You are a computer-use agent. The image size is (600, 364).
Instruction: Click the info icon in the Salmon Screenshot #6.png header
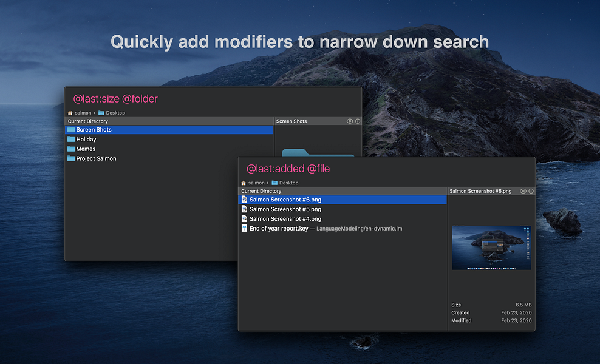tap(531, 191)
